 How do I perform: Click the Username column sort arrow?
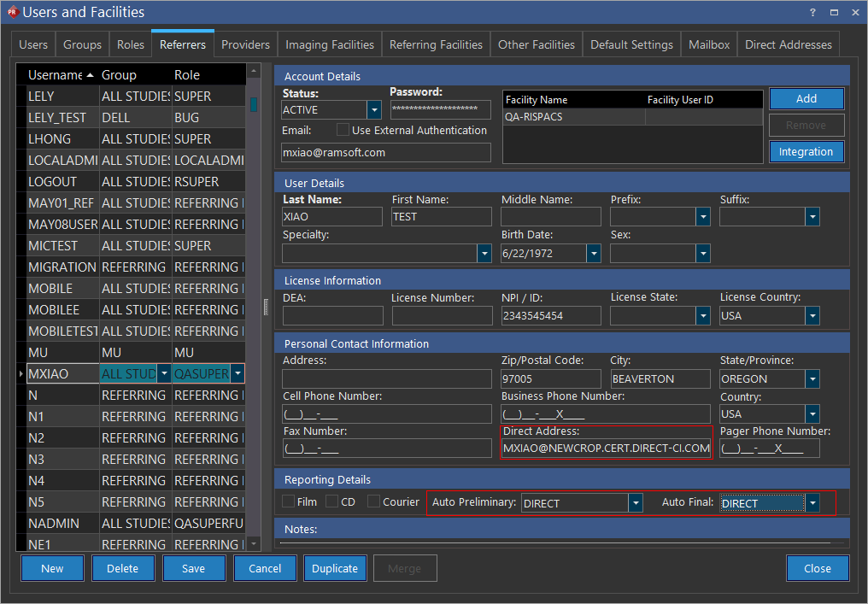(x=91, y=75)
